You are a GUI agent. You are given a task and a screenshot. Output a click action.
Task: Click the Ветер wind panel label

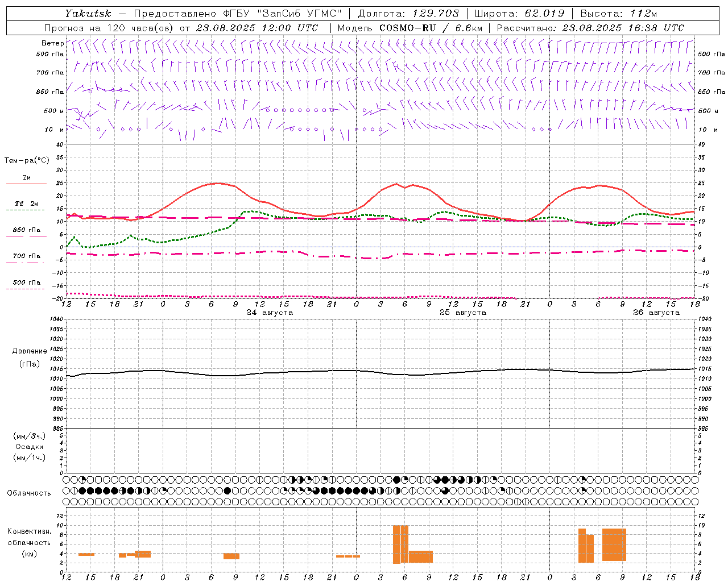(53, 43)
